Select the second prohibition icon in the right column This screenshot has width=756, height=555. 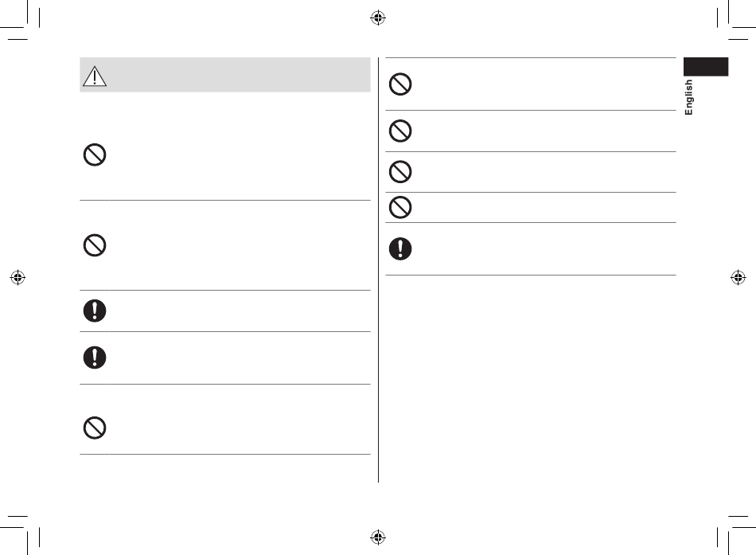[x=400, y=131]
